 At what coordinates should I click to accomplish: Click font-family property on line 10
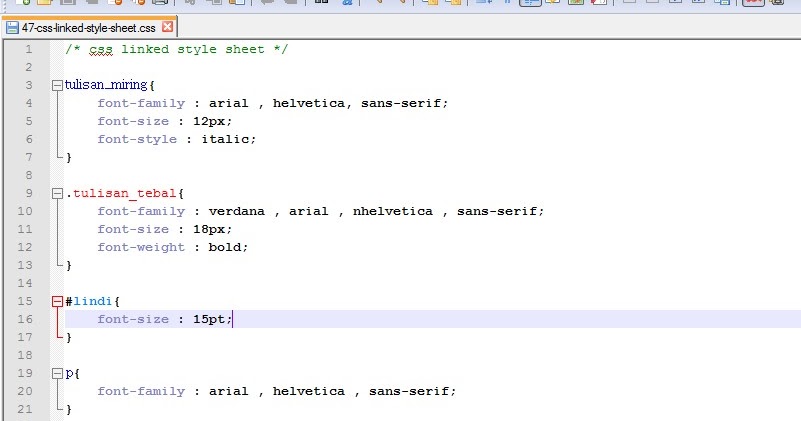pos(141,212)
